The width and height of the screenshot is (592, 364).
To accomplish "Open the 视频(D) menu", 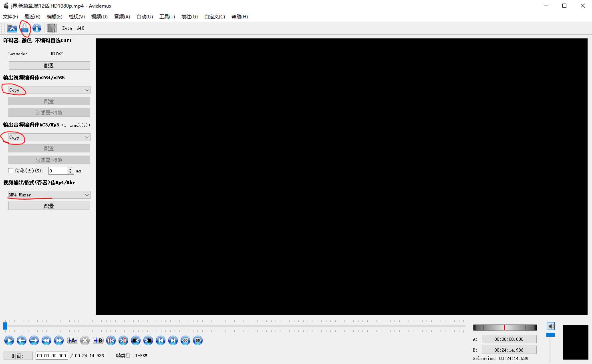I will click(x=99, y=16).
